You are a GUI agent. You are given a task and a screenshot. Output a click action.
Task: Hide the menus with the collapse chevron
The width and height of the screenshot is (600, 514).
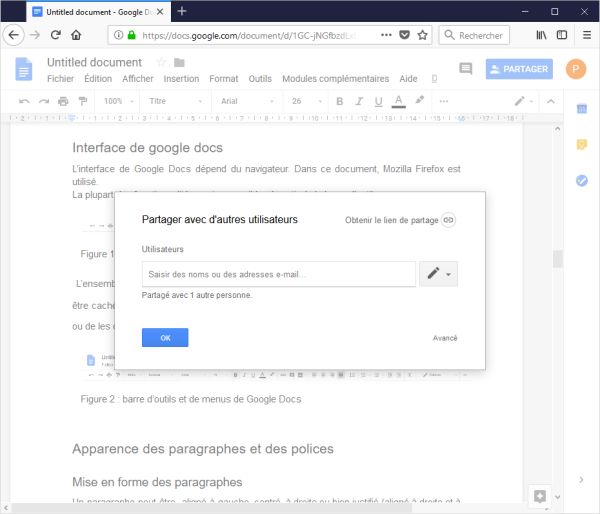551,101
